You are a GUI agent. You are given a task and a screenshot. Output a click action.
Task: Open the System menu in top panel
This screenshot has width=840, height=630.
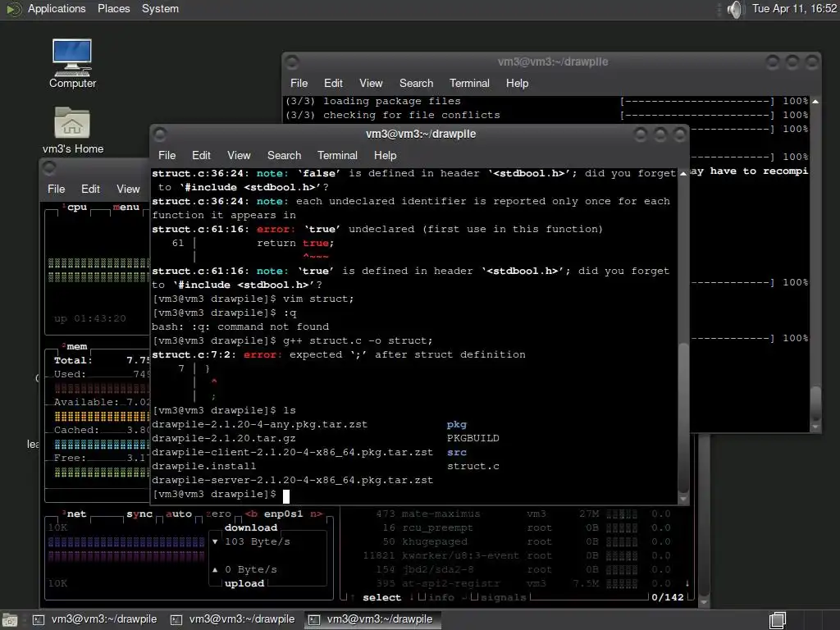pyautogui.click(x=160, y=8)
